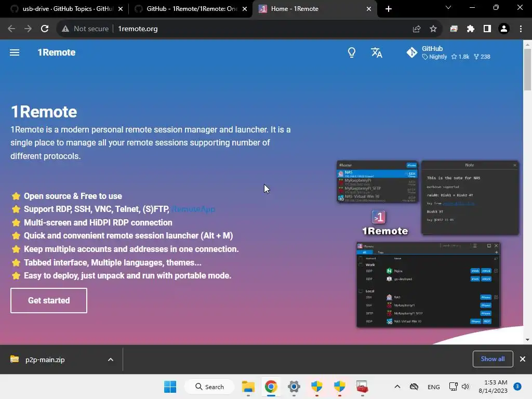The width and height of the screenshot is (532, 399).
Task: Close the usb-drive GitHub Topics tab
Action: [x=121, y=9]
